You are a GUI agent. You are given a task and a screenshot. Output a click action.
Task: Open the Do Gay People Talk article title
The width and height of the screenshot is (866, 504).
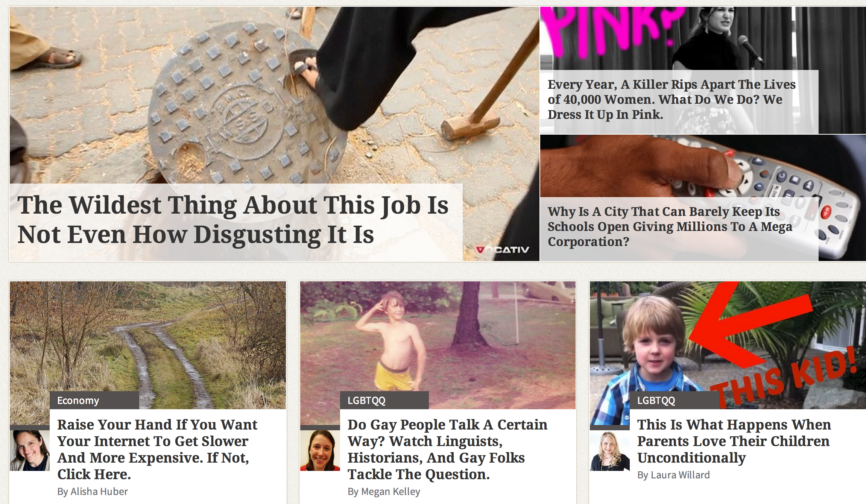(x=447, y=449)
